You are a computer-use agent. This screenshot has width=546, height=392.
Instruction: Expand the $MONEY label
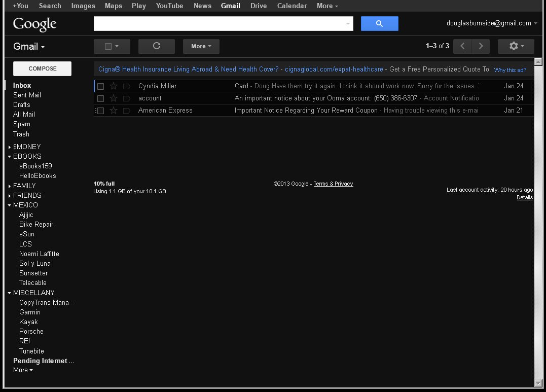[10, 147]
